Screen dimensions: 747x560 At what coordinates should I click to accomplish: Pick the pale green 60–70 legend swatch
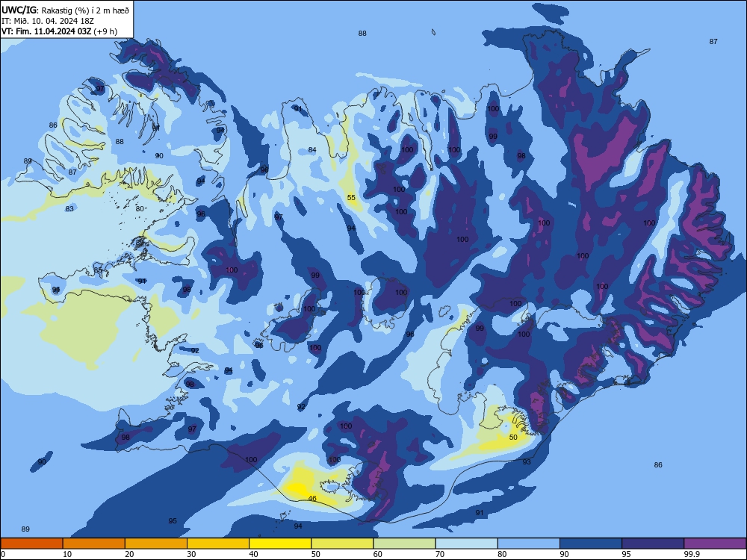[404, 544]
